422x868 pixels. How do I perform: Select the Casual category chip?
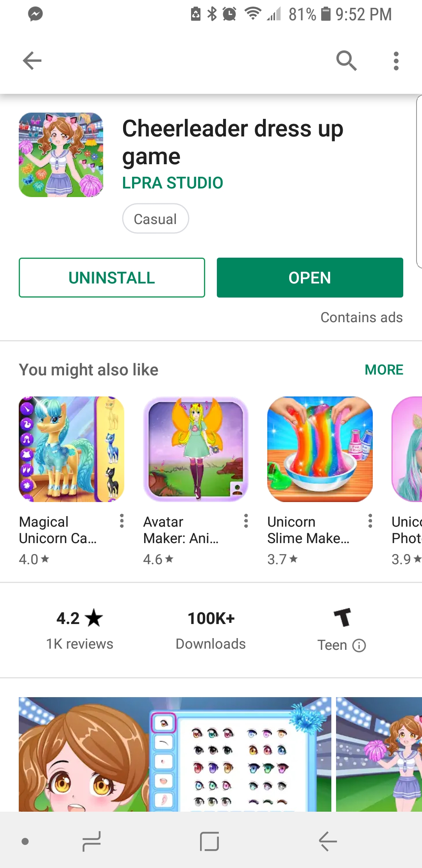point(156,219)
